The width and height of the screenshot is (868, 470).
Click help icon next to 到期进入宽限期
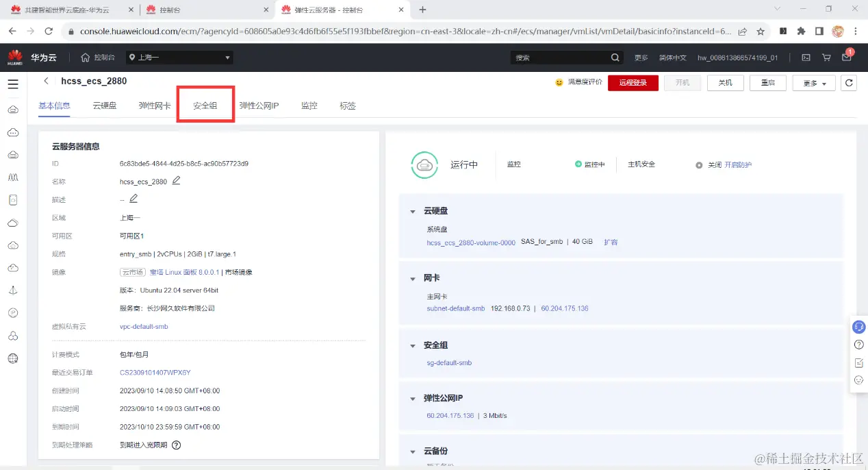(x=176, y=445)
